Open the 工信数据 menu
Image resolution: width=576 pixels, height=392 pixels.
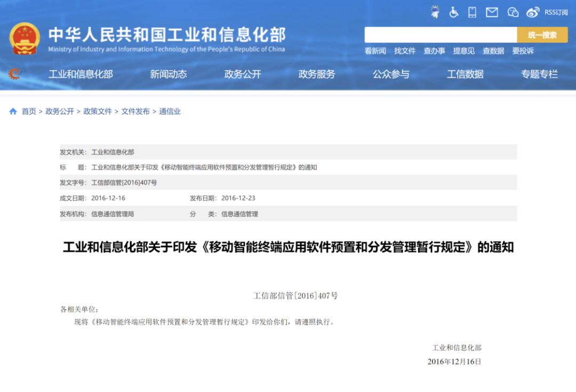tap(465, 74)
